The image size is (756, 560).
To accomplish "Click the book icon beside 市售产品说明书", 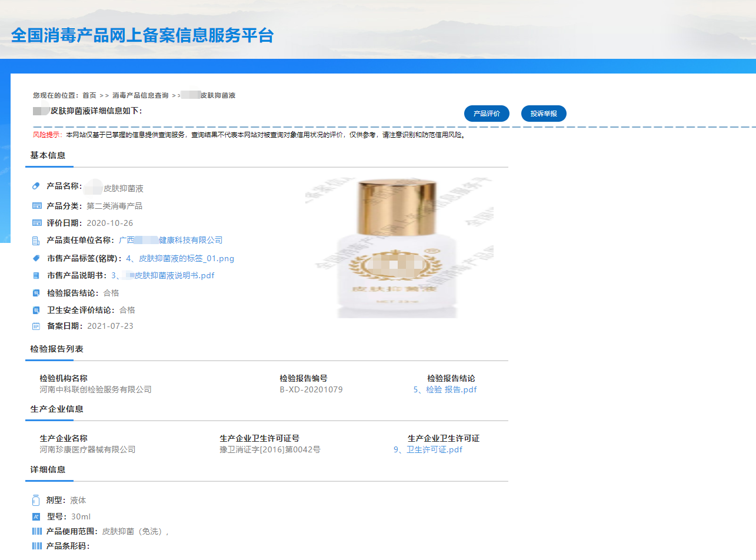I will coord(36,275).
